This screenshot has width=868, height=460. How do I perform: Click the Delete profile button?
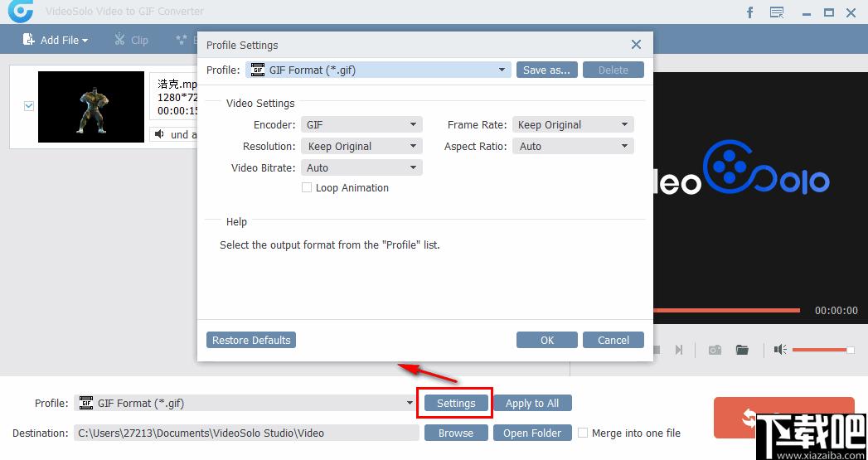point(613,70)
